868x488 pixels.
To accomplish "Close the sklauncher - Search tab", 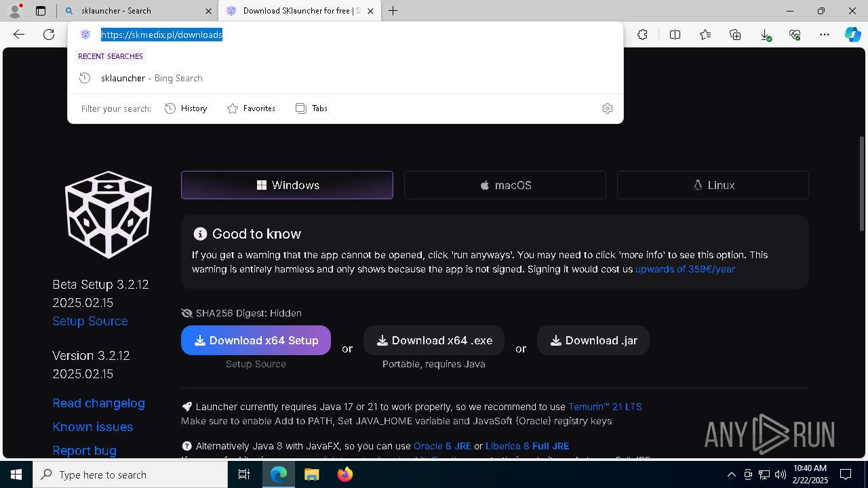I will click(209, 11).
